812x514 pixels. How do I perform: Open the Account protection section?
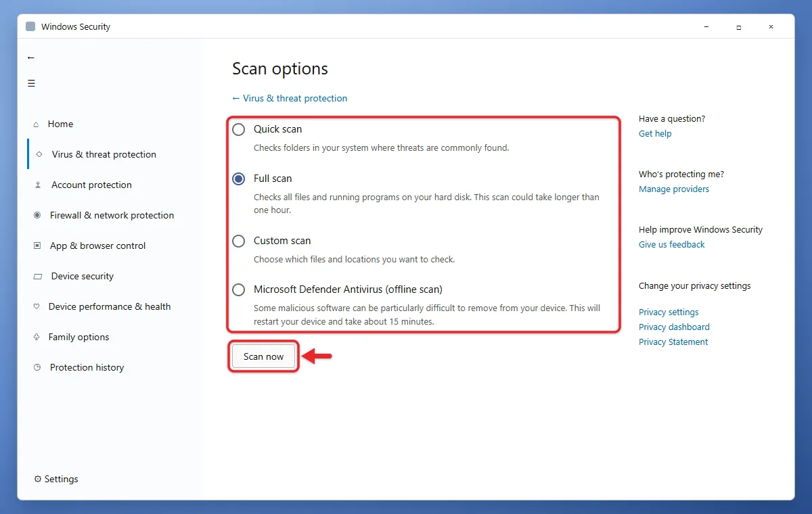(x=91, y=185)
